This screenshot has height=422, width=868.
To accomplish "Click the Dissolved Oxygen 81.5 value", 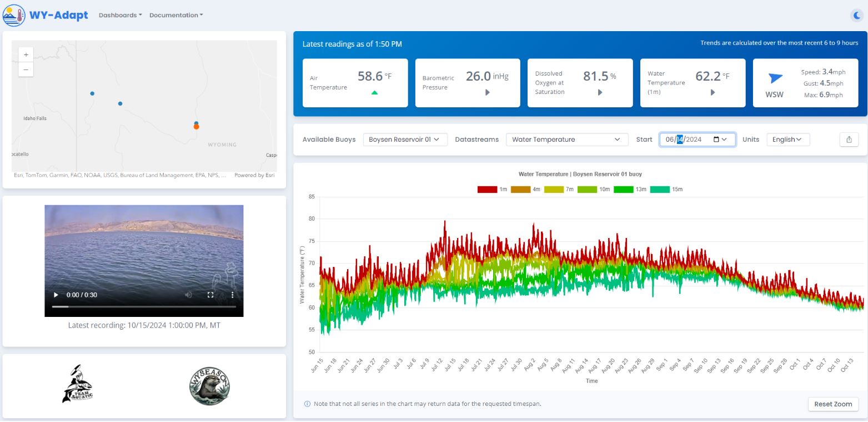I will 596,76.
